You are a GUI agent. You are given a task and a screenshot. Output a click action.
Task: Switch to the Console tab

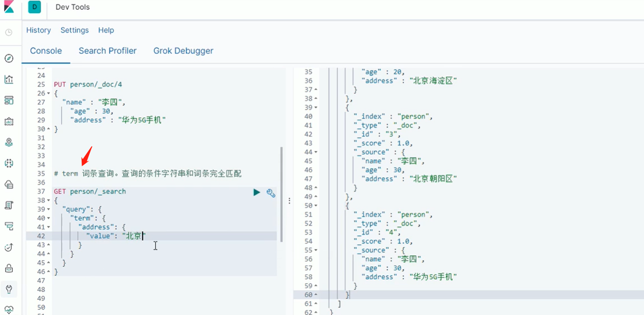46,51
